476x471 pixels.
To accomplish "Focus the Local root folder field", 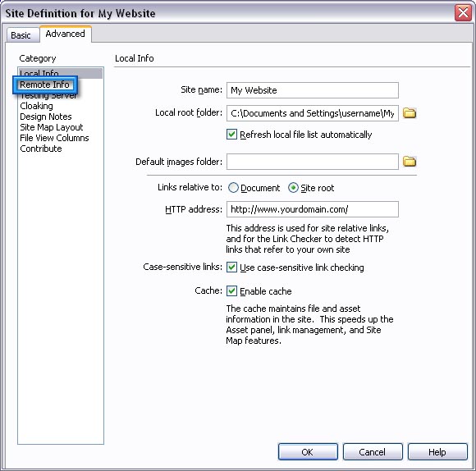I will pos(313,113).
